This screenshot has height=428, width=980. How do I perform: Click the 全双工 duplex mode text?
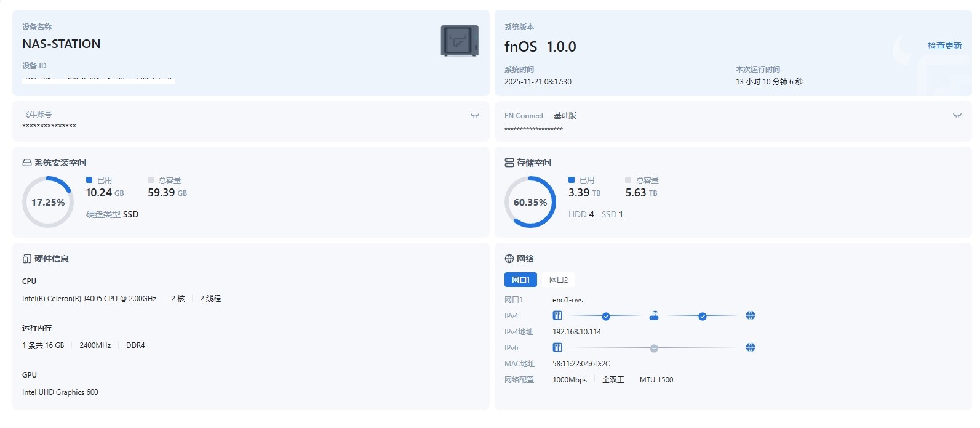(613, 379)
